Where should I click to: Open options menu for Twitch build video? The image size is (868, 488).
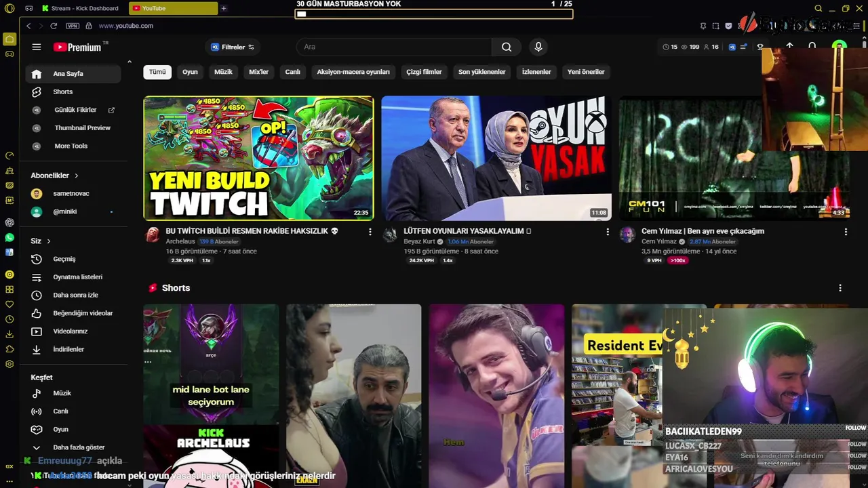pyautogui.click(x=370, y=232)
